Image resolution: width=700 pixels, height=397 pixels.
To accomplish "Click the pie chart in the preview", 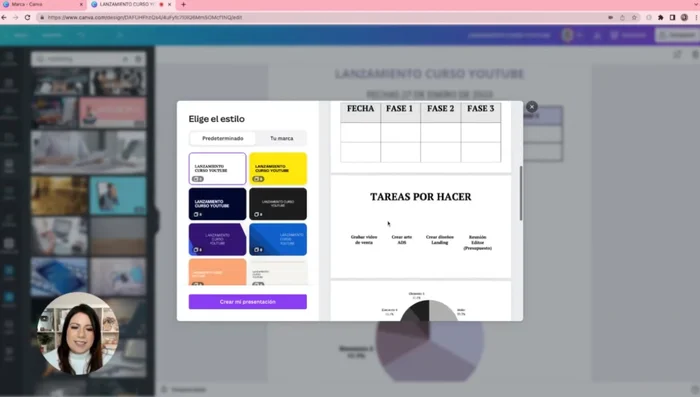I will click(x=429, y=310).
